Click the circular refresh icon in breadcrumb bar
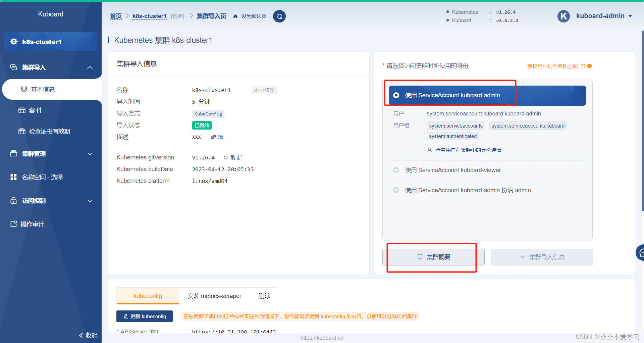 (x=279, y=16)
